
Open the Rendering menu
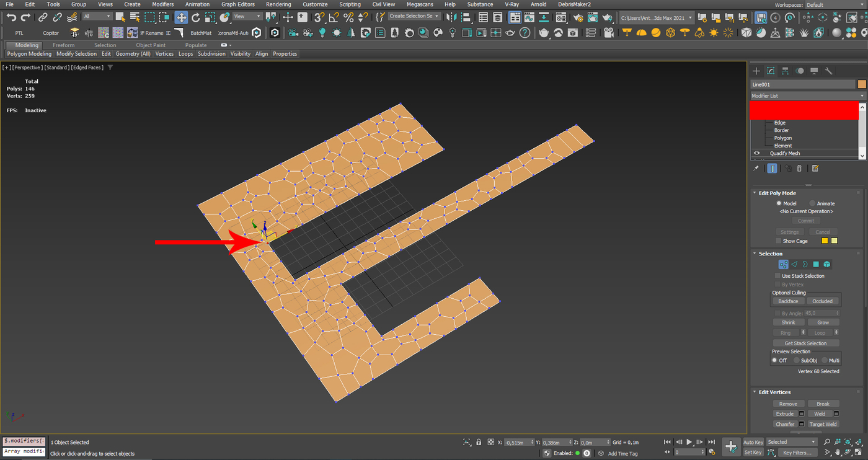coord(278,4)
